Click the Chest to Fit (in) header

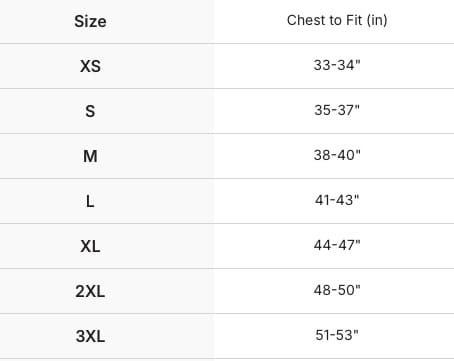pos(337,20)
